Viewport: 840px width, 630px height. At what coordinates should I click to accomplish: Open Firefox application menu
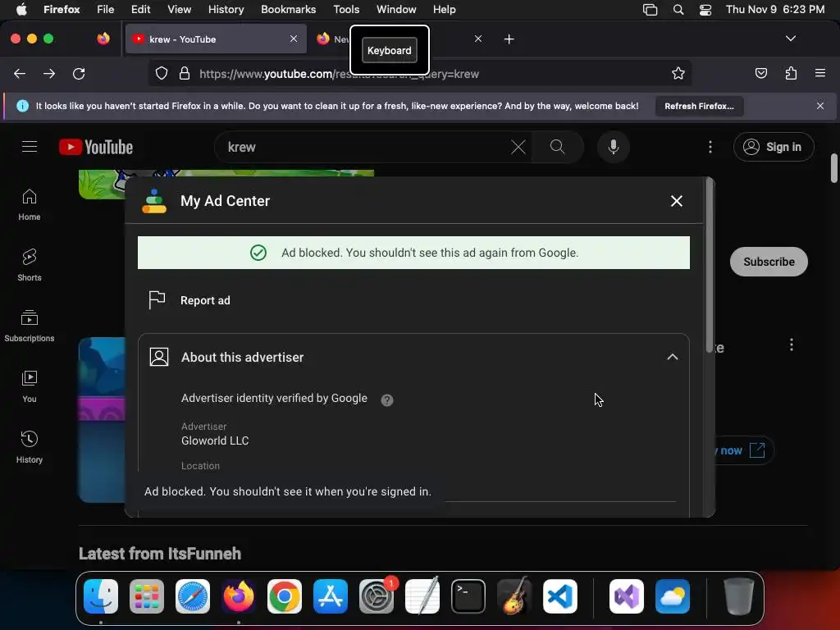(820, 73)
